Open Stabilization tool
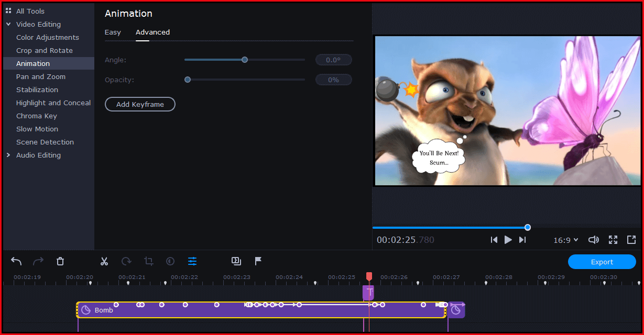 click(x=37, y=90)
